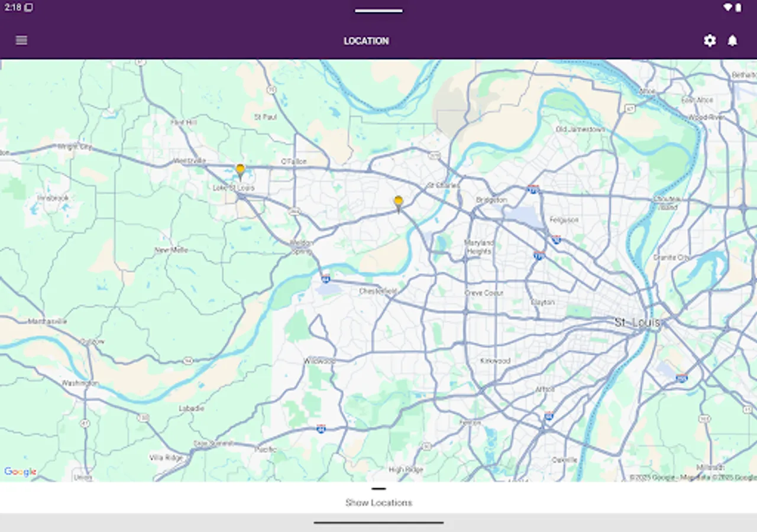
Task: Select the I-64 shield near Chesterfield
Action: pos(325,280)
